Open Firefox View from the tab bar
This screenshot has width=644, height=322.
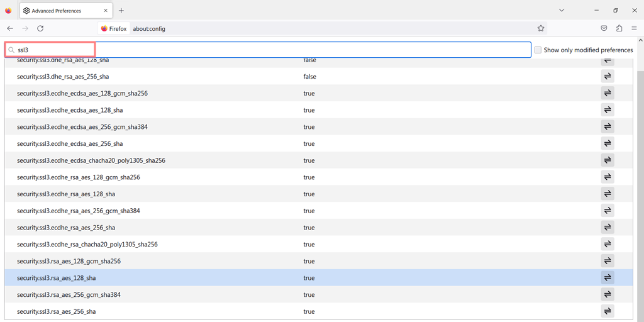[9, 11]
